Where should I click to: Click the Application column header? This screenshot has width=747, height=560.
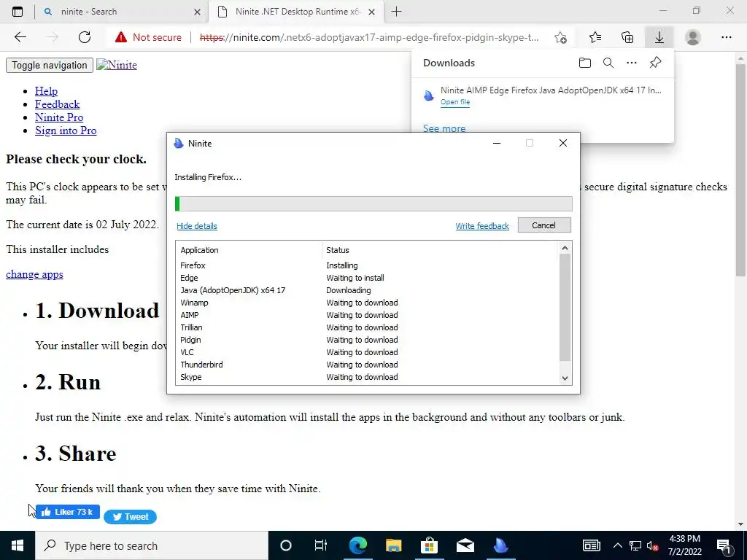pos(249,250)
